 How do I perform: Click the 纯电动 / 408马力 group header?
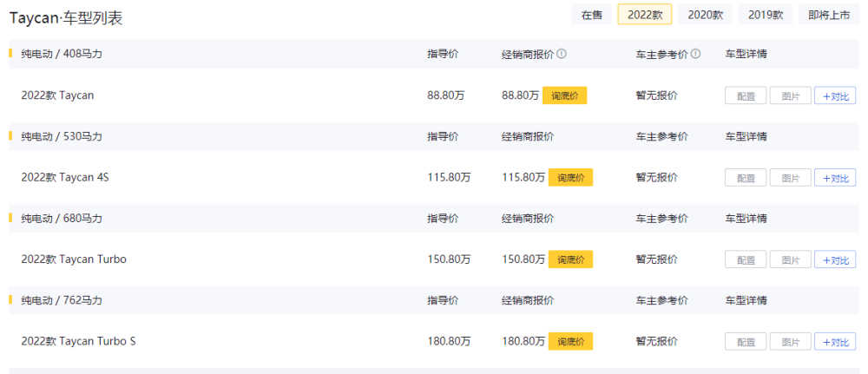click(62, 54)
